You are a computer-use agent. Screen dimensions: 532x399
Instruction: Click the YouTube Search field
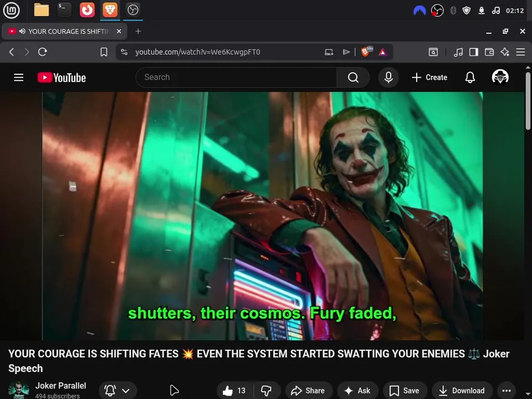(237, 78)
